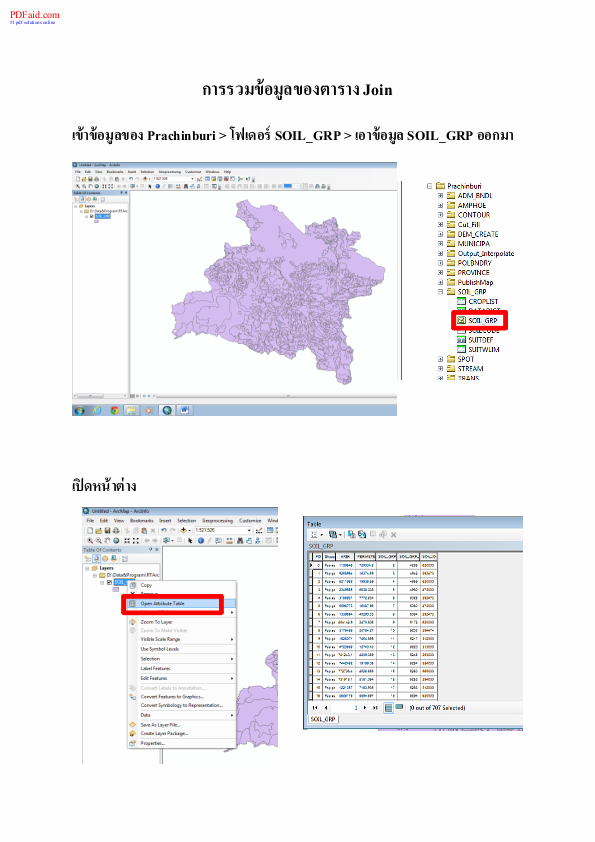Click the purple SOIL_GRP symbol swatch
This screenshot has width=595, height=842.
click(115, 589)
